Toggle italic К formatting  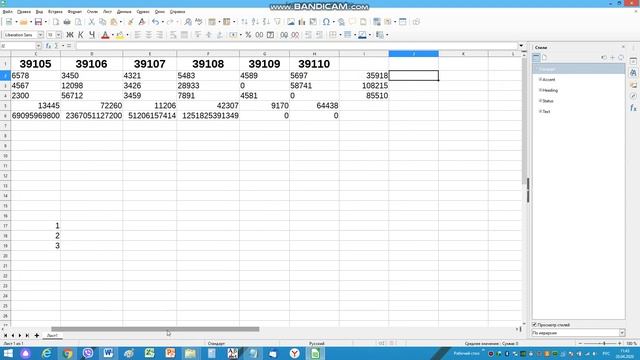click(x=81, y=35)
